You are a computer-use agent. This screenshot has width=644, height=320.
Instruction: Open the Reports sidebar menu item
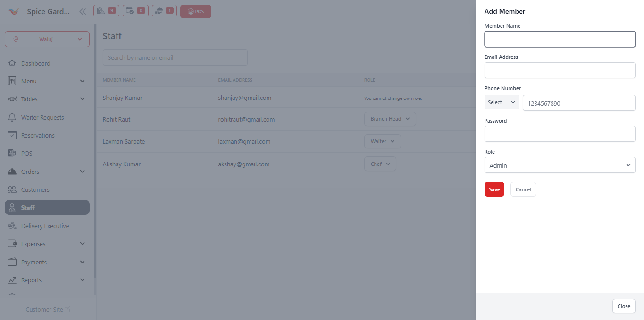[x=32, y=280]
